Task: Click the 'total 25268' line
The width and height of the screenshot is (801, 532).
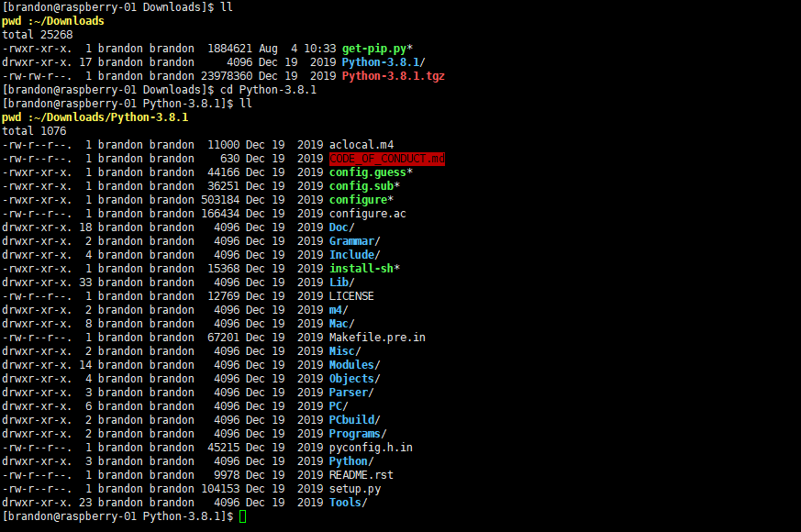Action: (38, 35)
